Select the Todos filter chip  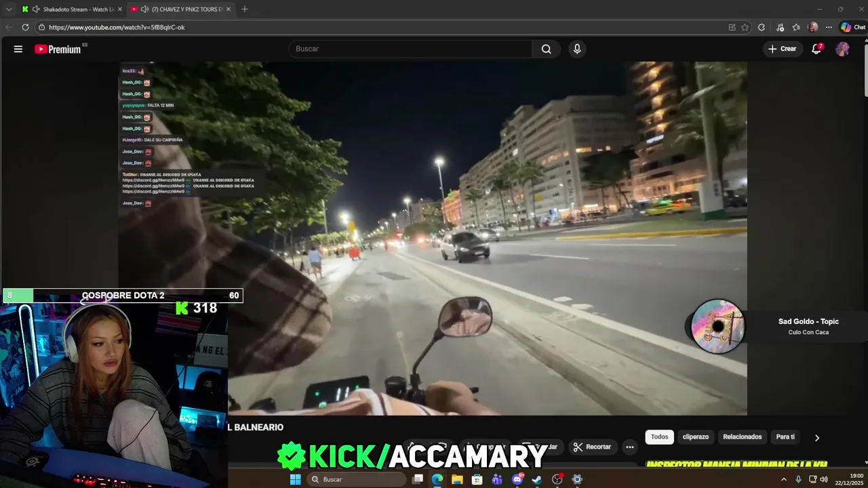[660, 437]
